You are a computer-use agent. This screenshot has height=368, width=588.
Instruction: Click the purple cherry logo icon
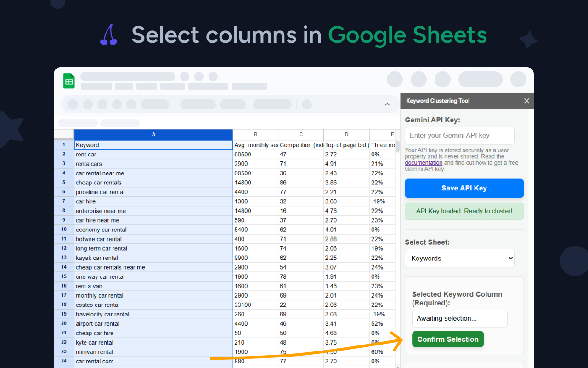pos(109,35)
